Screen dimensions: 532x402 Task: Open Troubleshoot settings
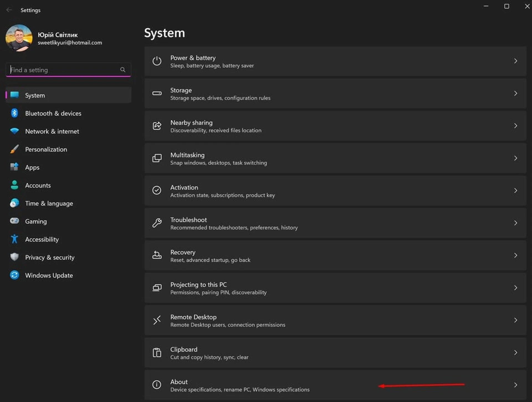tap(335, 223)
